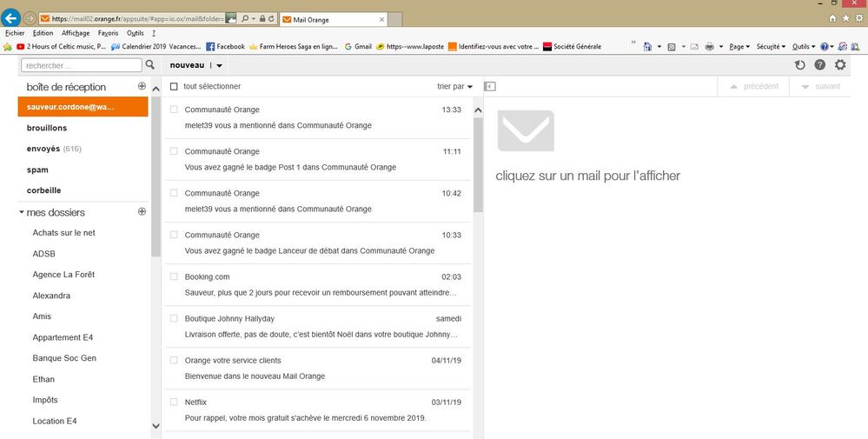Select the Mail Orange browser tab

(334, 19)
